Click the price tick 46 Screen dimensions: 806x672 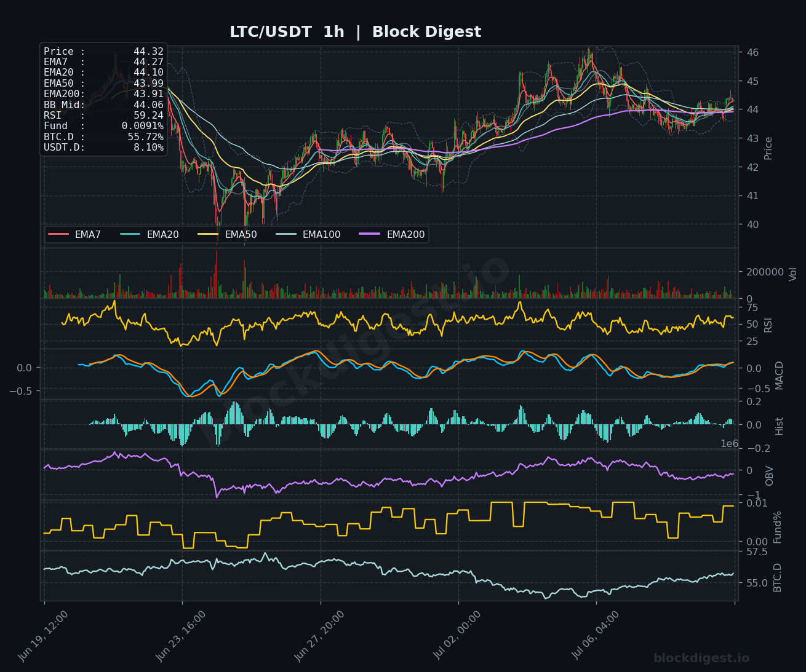click(753, 52)
